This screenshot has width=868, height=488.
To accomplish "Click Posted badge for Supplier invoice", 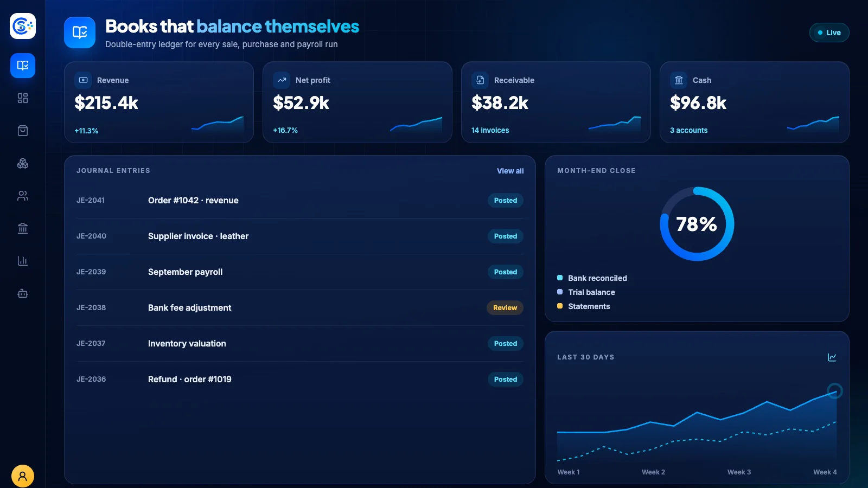I will click(506, 236).
